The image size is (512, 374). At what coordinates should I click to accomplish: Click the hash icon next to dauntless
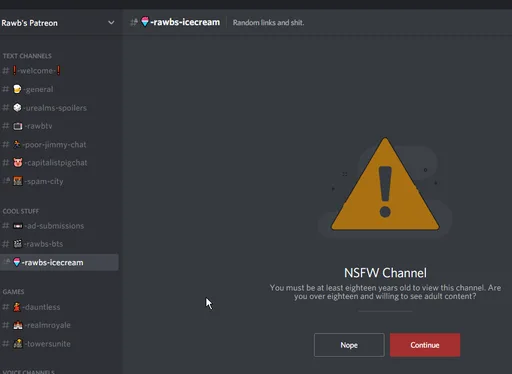[x=6, y=307]
